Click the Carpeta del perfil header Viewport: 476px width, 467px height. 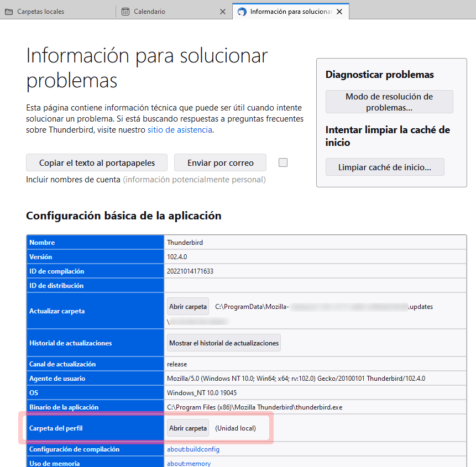tap(95, 428)
